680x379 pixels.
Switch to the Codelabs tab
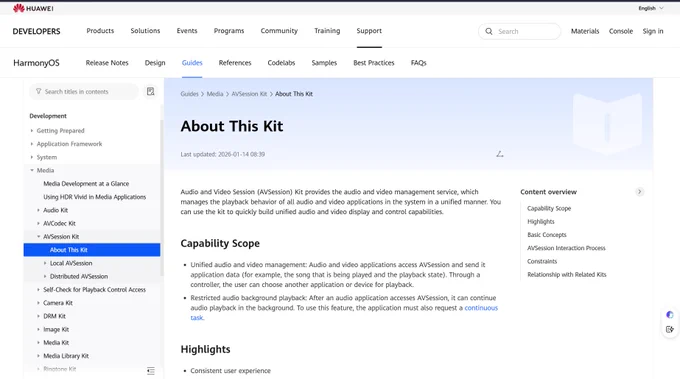point(281,63)
